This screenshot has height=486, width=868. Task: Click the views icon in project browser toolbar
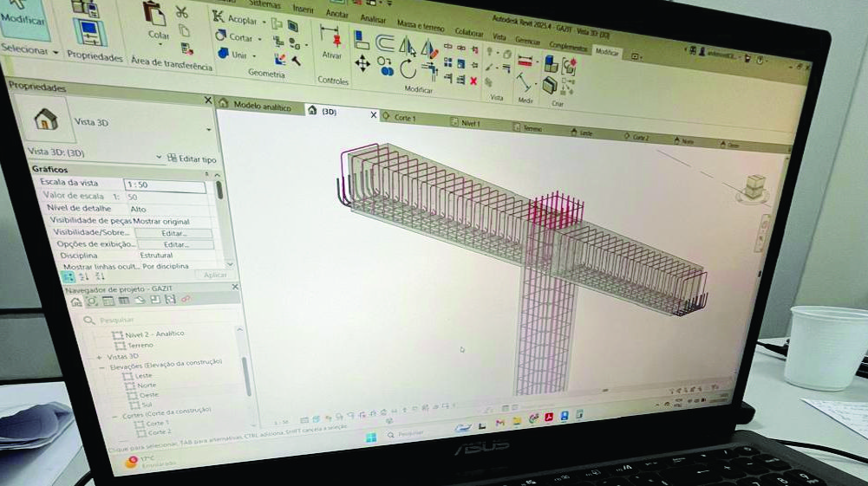point(75,301)
